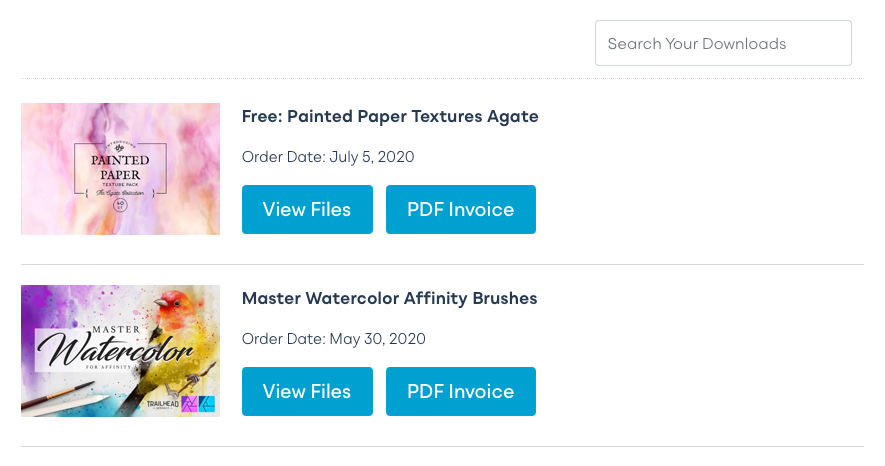The width and height of the screenshot is (885, 466).
Task: Open the Free: Painted Paper Textures Agate title
Action: 390,117
